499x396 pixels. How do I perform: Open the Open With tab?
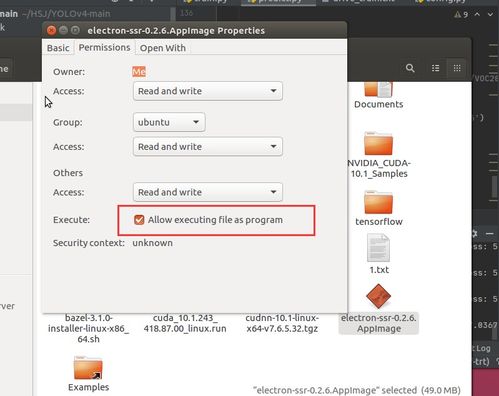(x=163, y=48)
